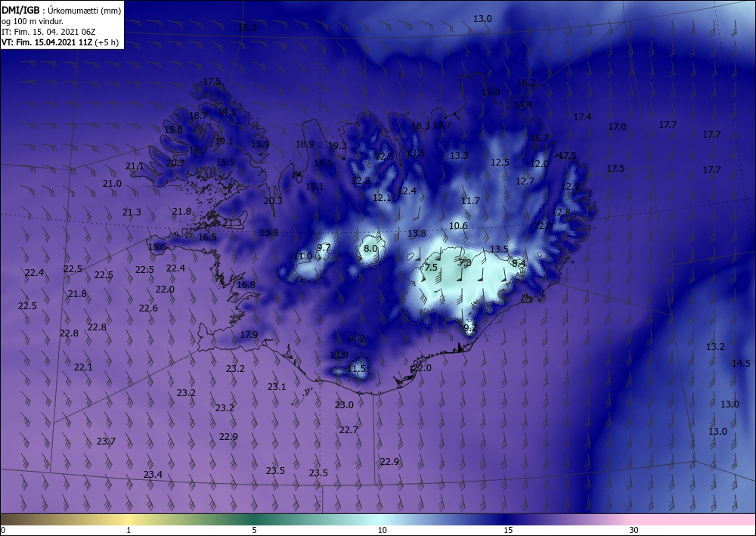Click the map value "18.9"
Image resolution: width=756 pixels, height=536 pixels.
click(x=305, y=144)
